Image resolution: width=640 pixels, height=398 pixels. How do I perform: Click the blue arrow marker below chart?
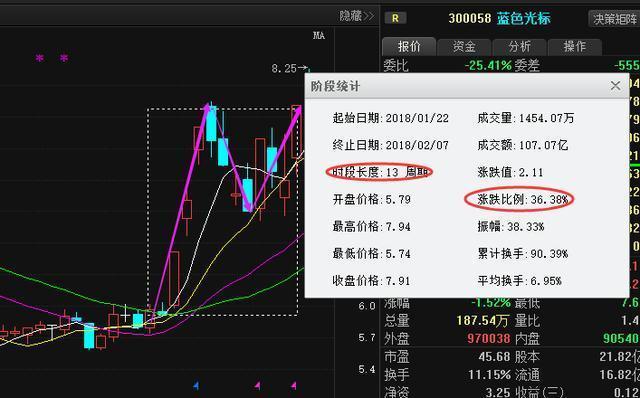196,385
